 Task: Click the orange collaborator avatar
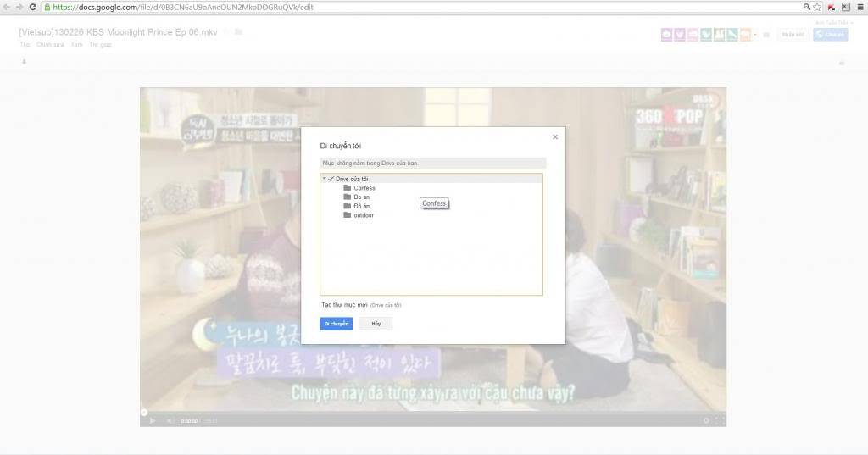[x=746, y=35]
